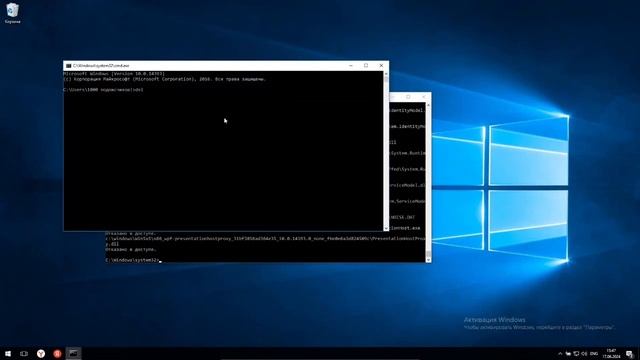Screen dimensions: 640x360
Task: Click the Microsoft Windows version line
Action: (x=114, y=73)
